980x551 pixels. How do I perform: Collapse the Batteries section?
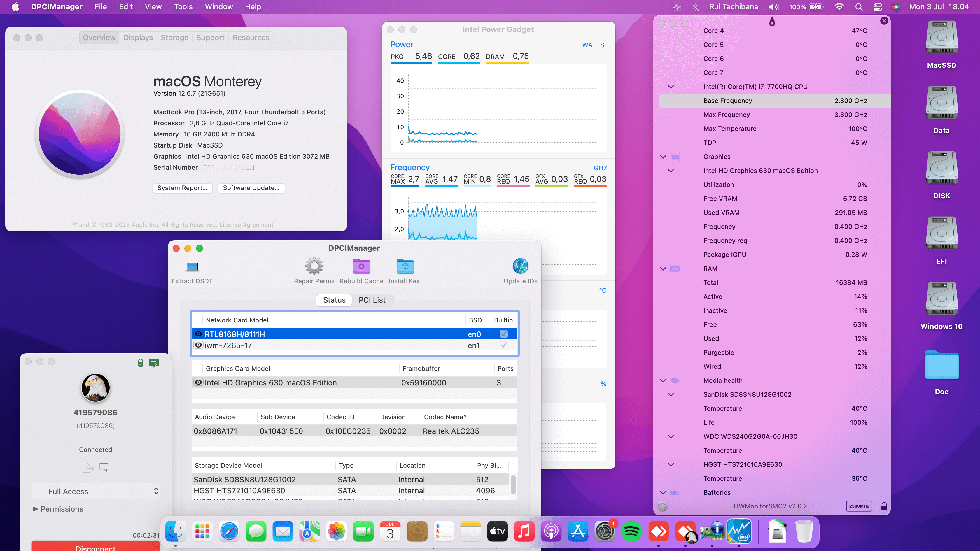click(663, 492)
